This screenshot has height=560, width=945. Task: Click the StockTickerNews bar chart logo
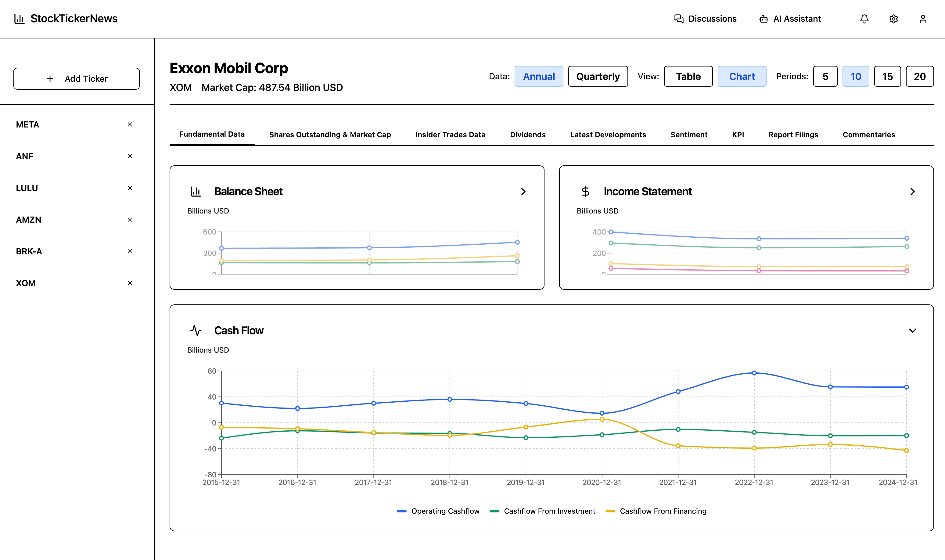pyautogui.click(x=20, y=18)
